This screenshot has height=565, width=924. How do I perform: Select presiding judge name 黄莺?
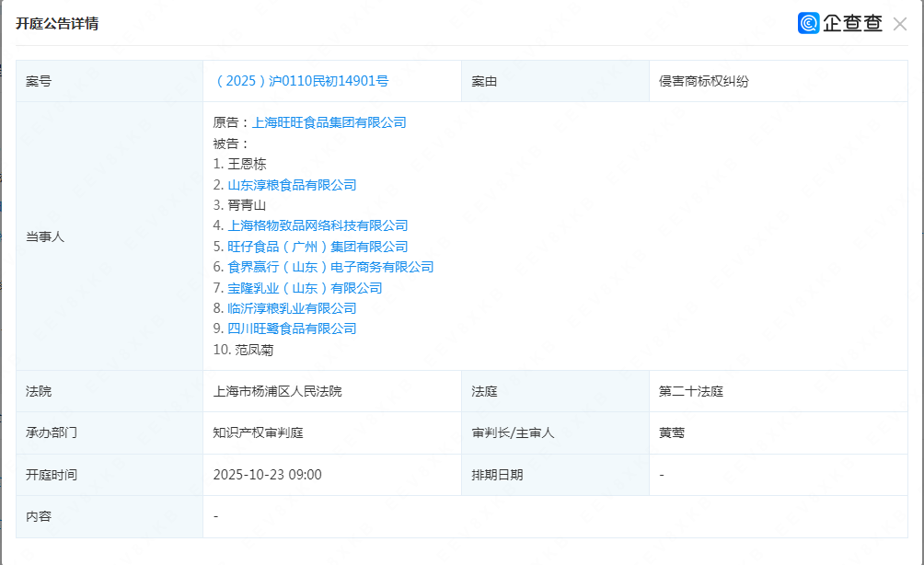coord(672,432)
